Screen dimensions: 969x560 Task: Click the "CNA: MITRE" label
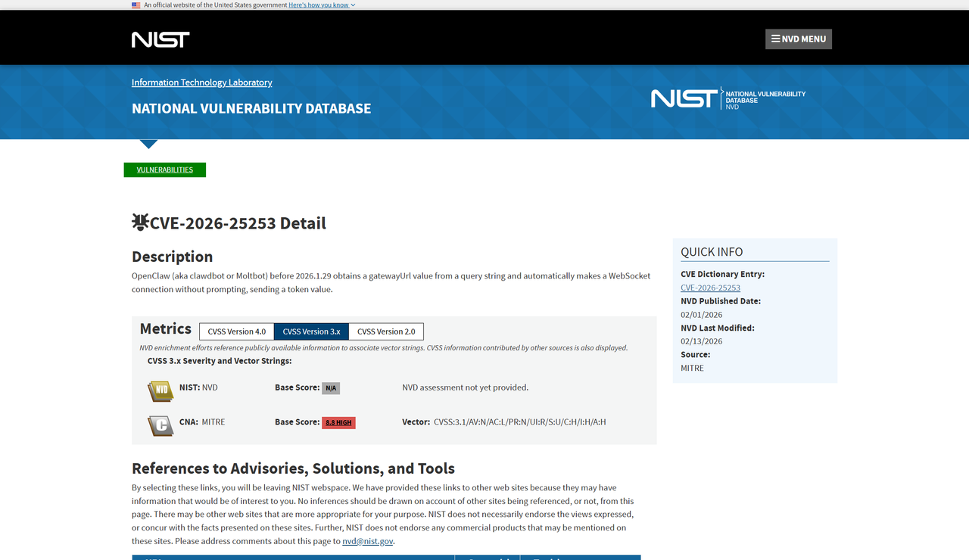pyautogui.click(x=202, y=422)
